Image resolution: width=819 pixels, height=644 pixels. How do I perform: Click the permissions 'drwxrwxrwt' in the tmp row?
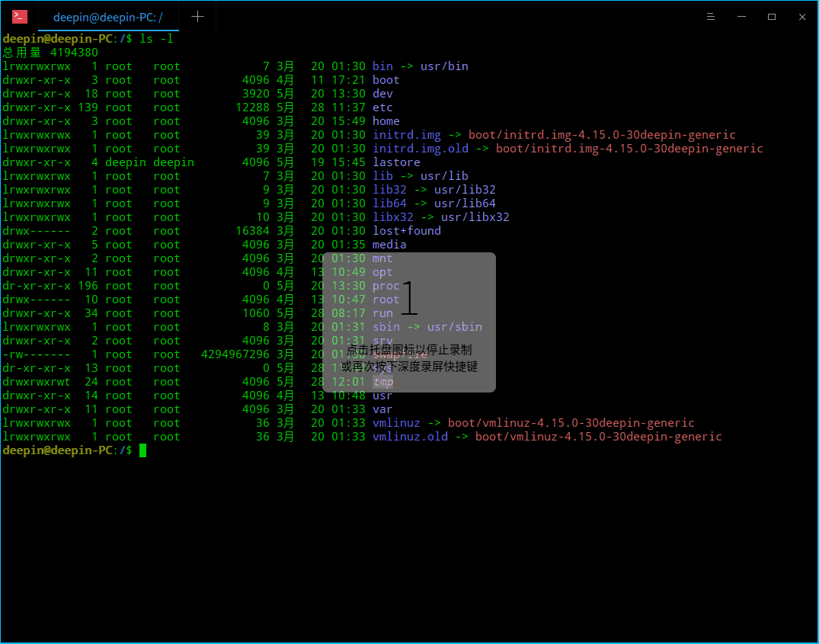[37, 382]
